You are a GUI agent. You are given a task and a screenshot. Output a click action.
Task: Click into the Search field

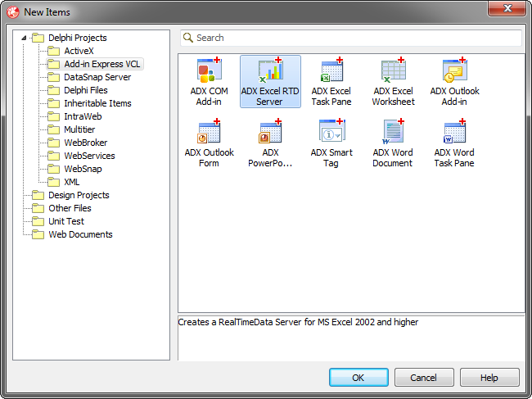(351, 38)
